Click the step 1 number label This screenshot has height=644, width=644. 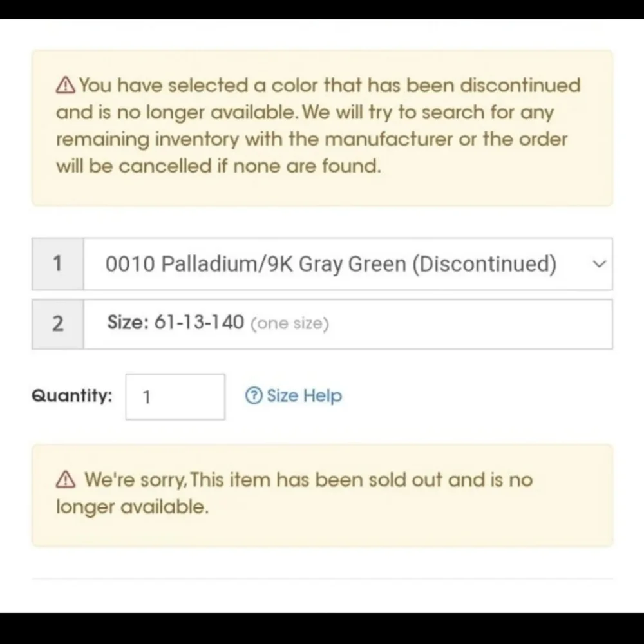point(58,263)
